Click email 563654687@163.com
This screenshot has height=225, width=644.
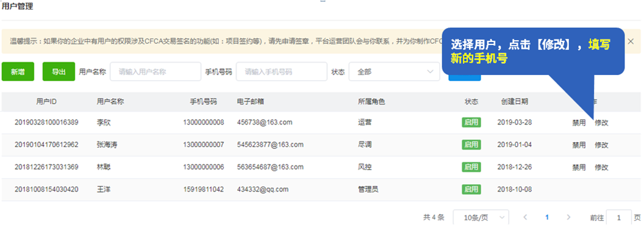270,166
